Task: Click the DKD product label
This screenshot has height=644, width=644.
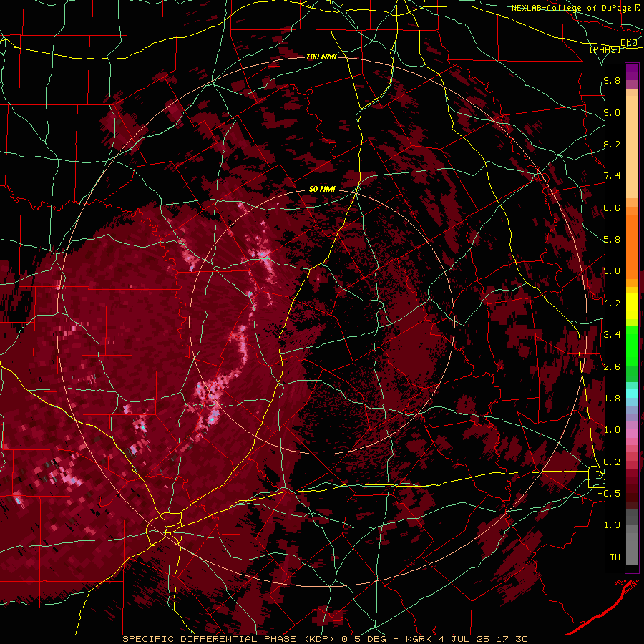Action: click(629, 42)
